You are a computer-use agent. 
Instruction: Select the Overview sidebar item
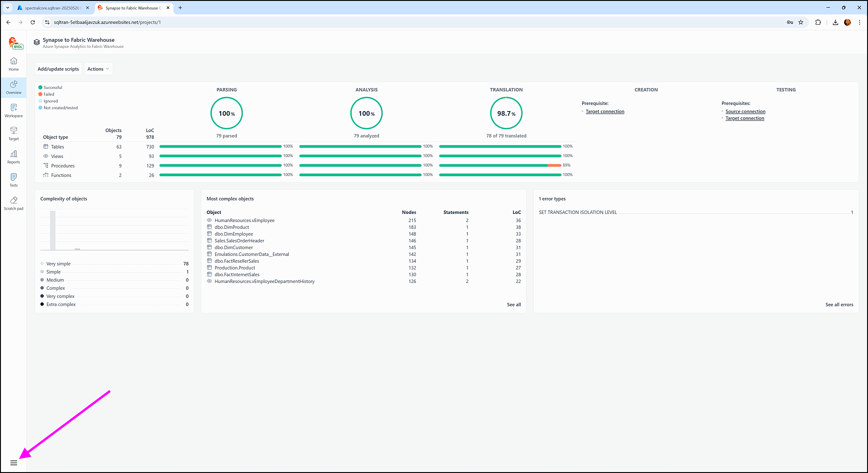[x=14, y=88]
